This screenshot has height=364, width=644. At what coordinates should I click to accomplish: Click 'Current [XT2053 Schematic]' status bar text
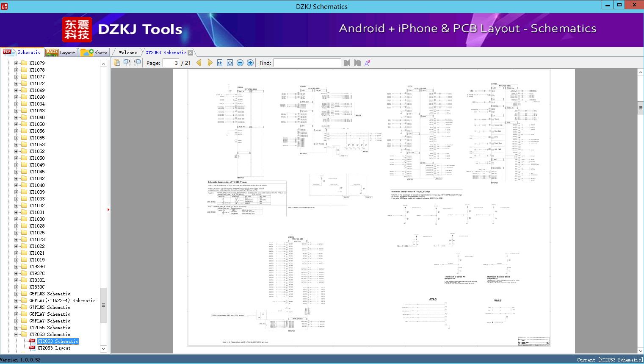coord(610,360)
